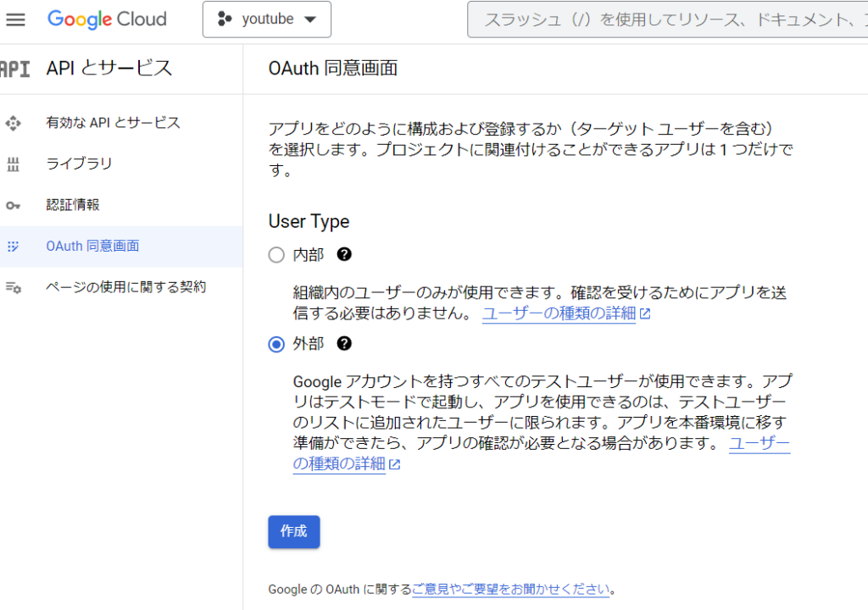Click the help icon next to 内部
The width and height of the screenshot is (868, 610).
click(x=344, y=254)
